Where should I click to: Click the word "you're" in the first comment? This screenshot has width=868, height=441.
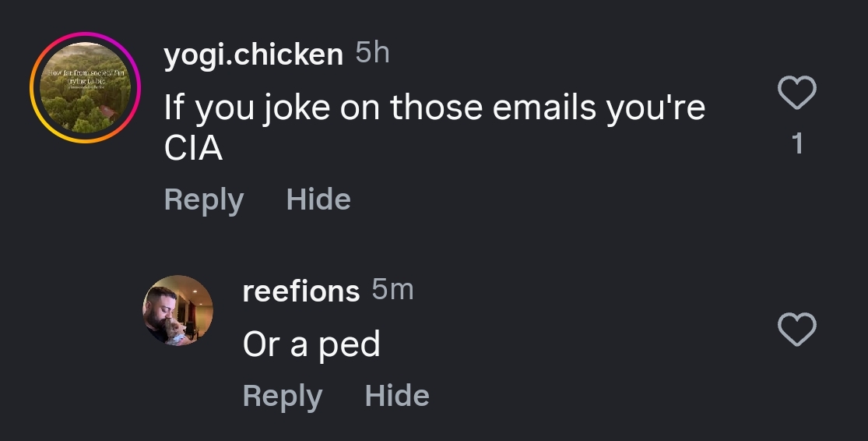point(655,108)
